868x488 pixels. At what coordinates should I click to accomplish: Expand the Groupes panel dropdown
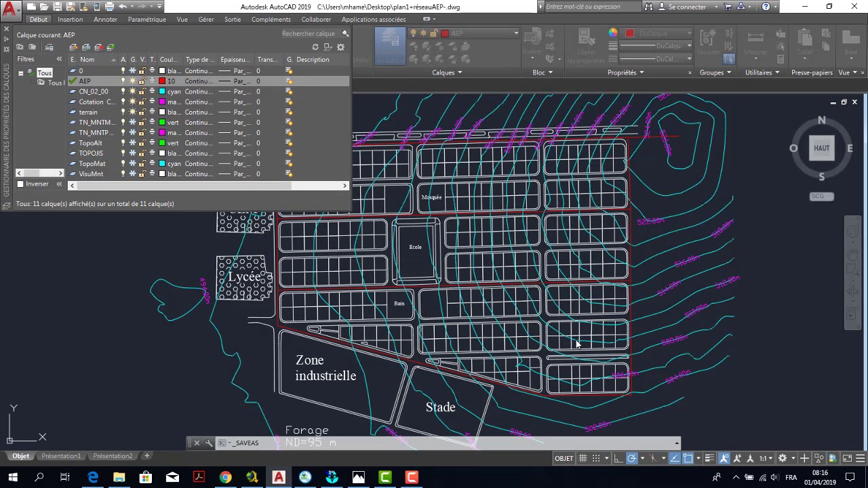(x=715, y=73)
